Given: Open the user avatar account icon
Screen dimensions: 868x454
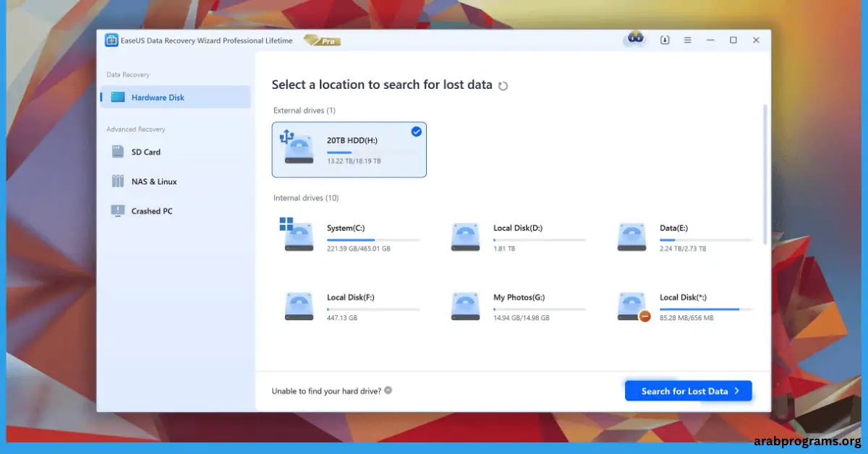Looking at the screenshot, I should [635, 40].
